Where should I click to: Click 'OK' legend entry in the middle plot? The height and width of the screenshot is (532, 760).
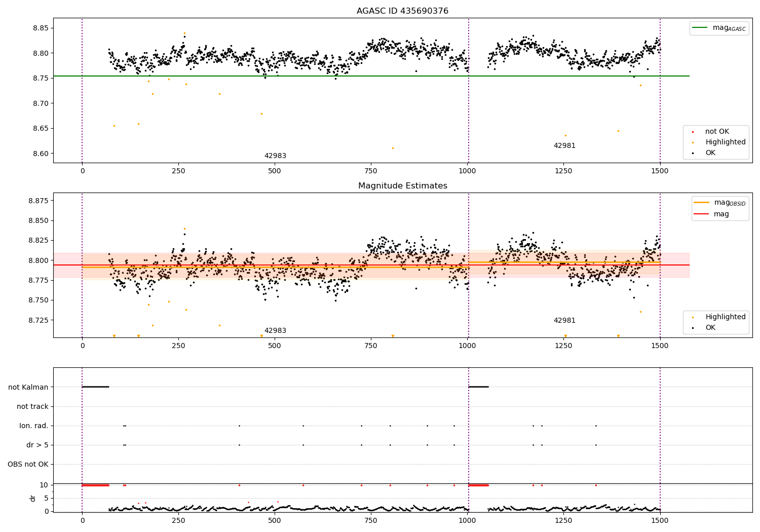click(x=703, y=328)
